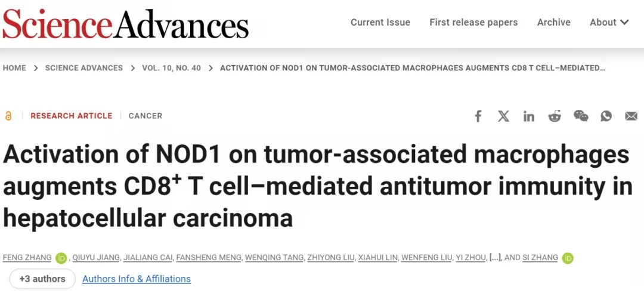Open Si Zhang's ORCID iD icon
Screen dimensions: 644x296
[568, 258]
